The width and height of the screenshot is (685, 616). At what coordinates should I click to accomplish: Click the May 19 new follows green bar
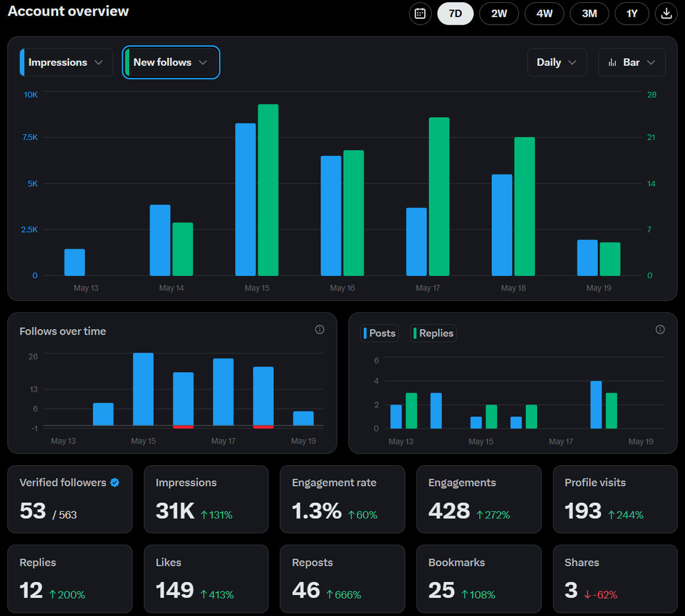(x=610, y=259)
